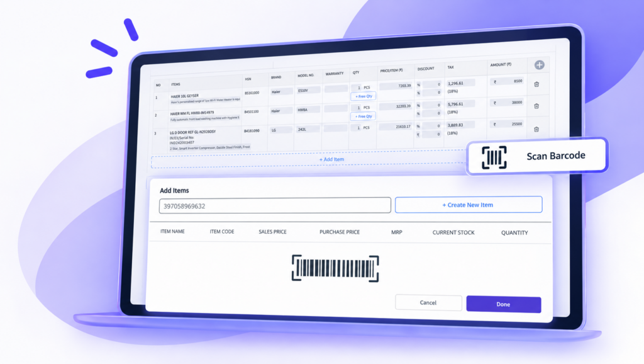Click the rupee discount field in LG row

point(431,135)
